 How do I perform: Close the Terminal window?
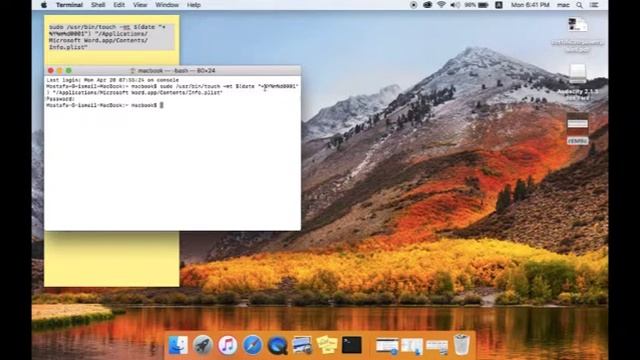pyautogui.click(x=51, y=71)
